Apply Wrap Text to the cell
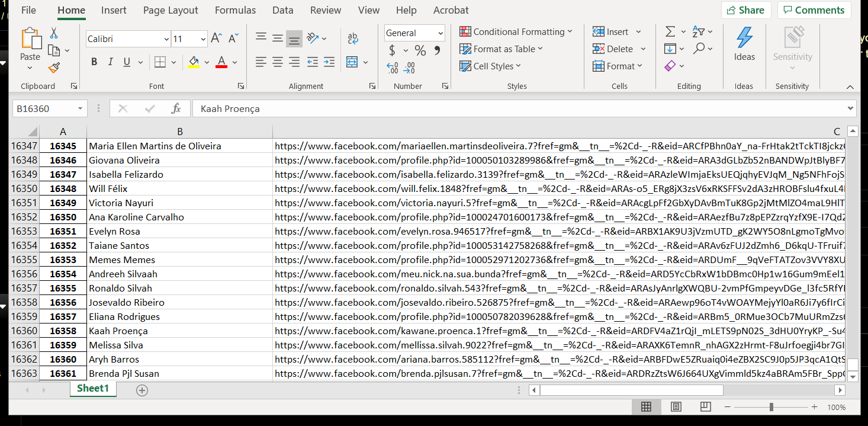This screenshot has height=426, width=868. 353,39
